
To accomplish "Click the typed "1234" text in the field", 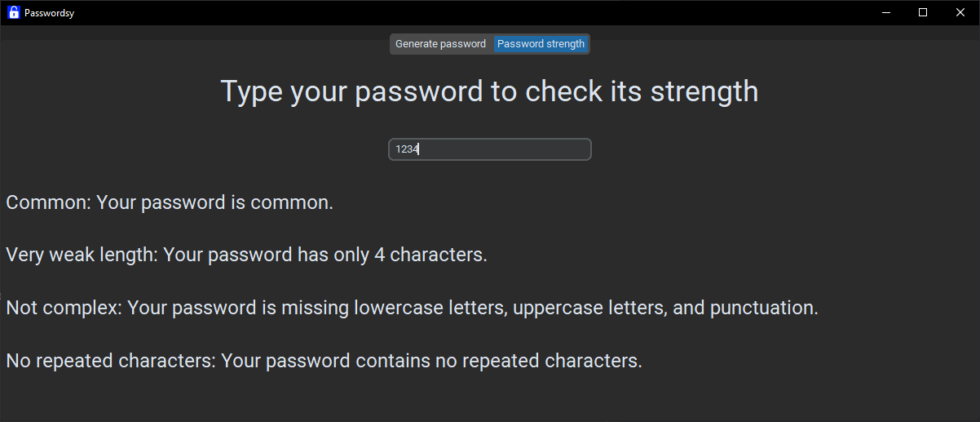I will coord(406,149).
